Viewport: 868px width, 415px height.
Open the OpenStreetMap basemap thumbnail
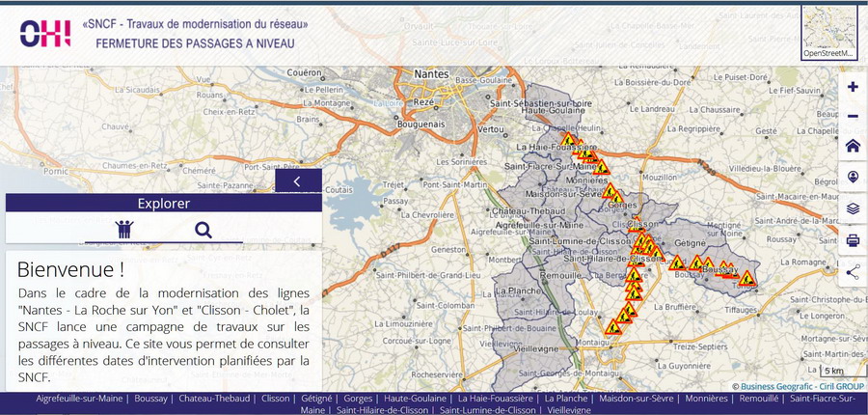point(828,32)
